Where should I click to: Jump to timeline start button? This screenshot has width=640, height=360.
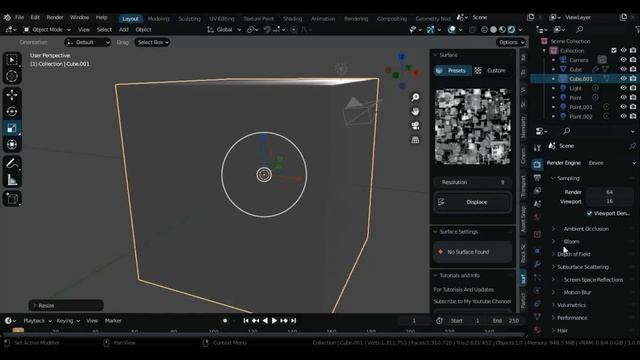(x=246, y=321)
